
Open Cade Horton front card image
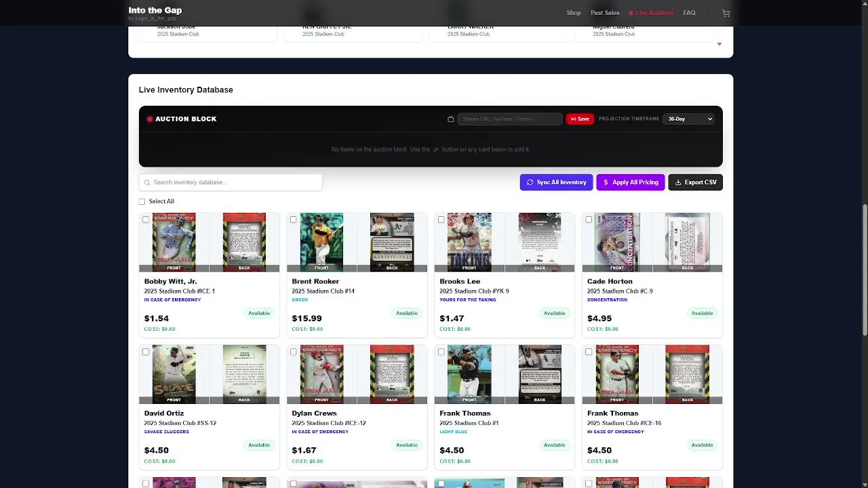pyautogui.click(x=617, y=242)
